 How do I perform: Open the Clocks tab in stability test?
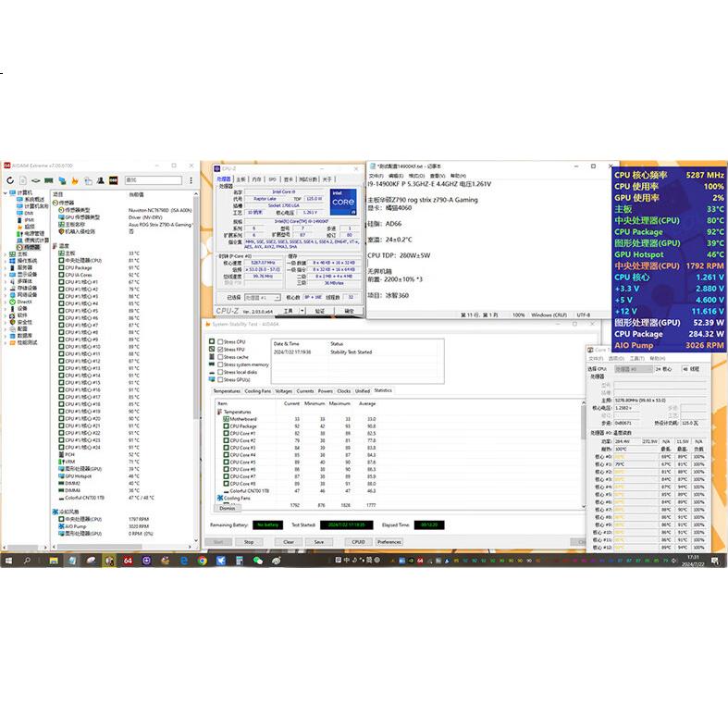344,391
